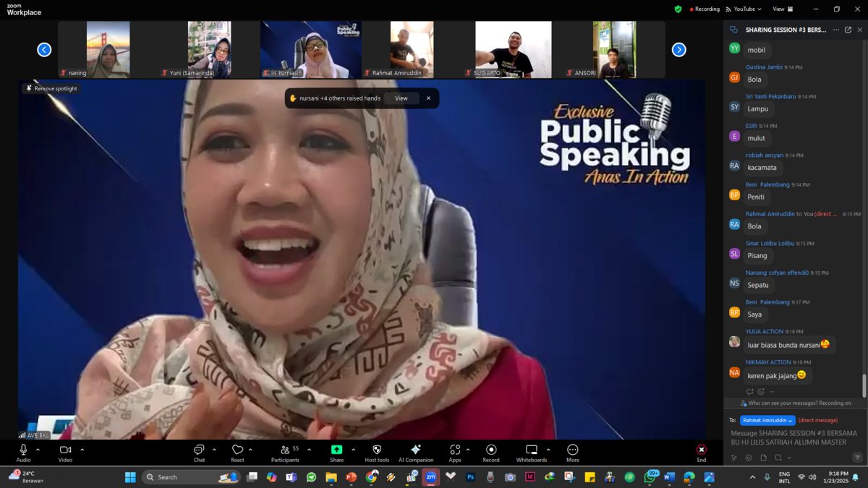Click the red End meeting button
This screenshot has width=868, height=488.
(701, 453)
